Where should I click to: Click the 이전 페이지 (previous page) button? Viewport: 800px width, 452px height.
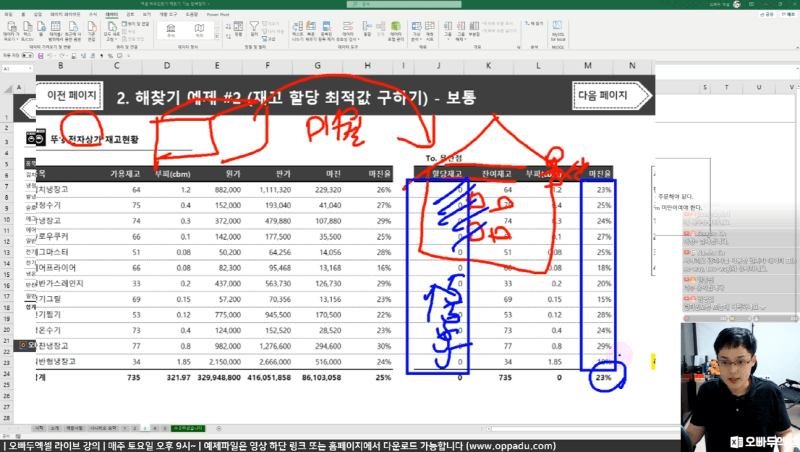(70, 95)
